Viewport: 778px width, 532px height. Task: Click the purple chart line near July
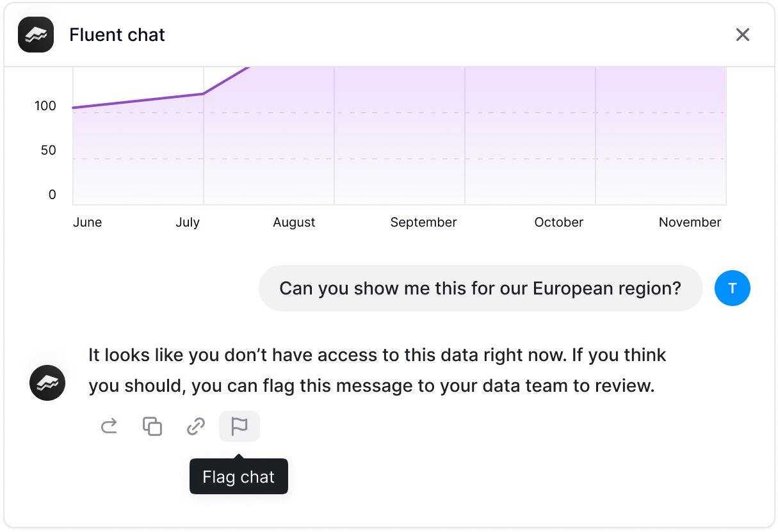(x=202, y=94)
